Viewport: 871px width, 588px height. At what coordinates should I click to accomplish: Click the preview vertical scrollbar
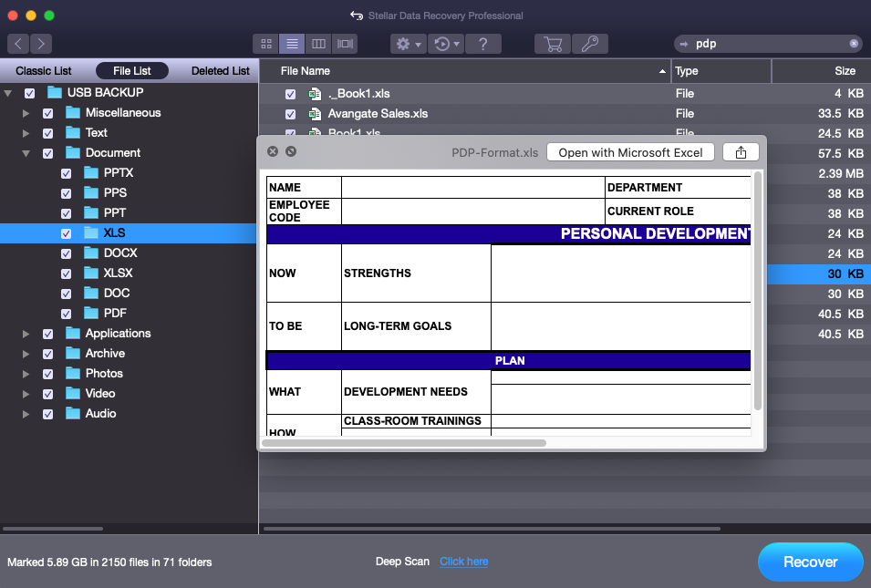click(x=757, y=291)
